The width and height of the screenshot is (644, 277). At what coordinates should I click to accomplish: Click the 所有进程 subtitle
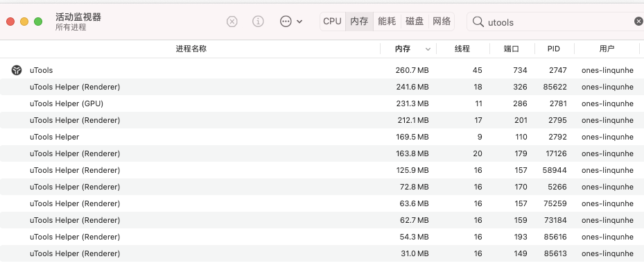[71, 27]
